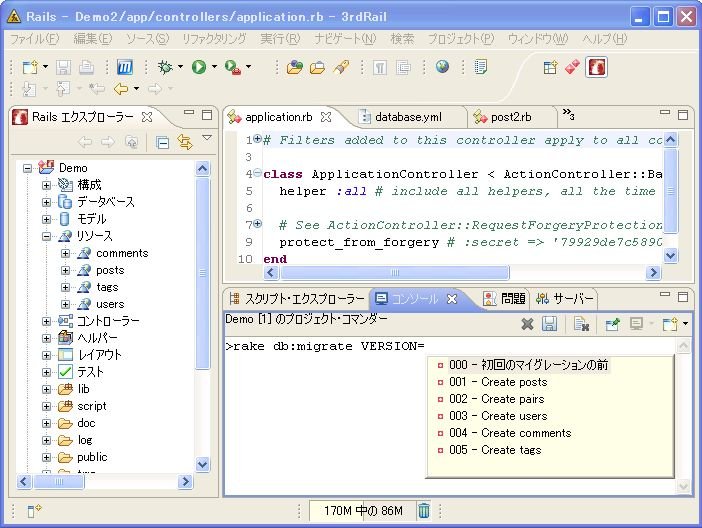The height and width of the screenshot is (528, 702).
Task: Toggle Link with Editor in Rails Explorer
Action: pos(185,142)
